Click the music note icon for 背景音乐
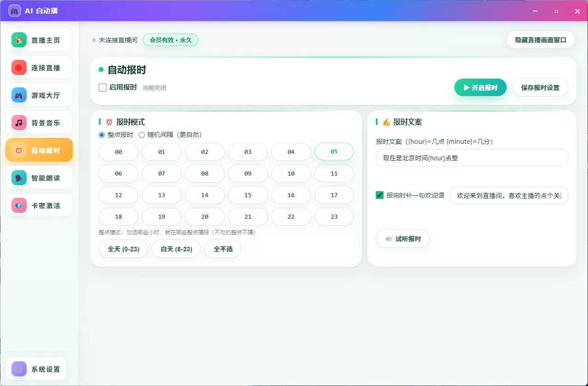Screen dimensions: 588x386 19,123
